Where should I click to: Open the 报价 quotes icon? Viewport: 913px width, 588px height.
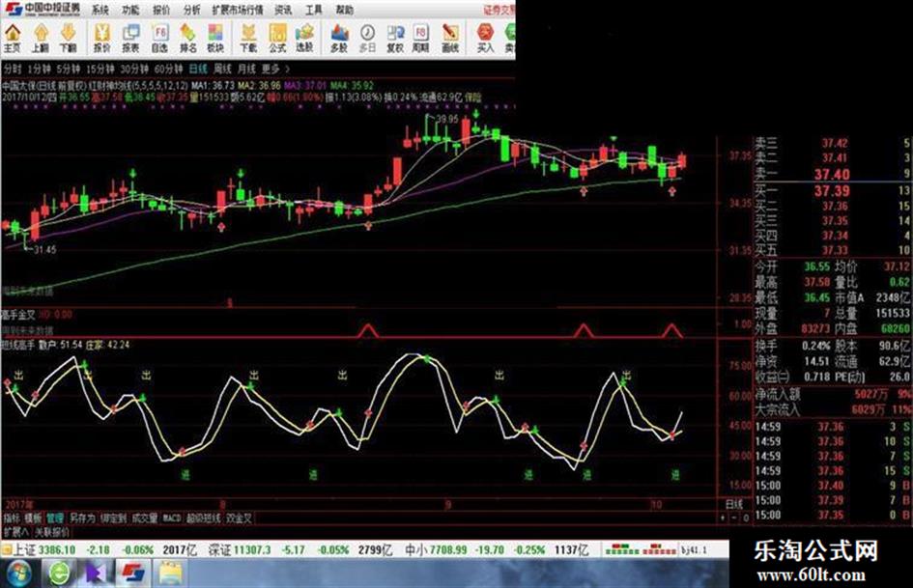(102, 39)
